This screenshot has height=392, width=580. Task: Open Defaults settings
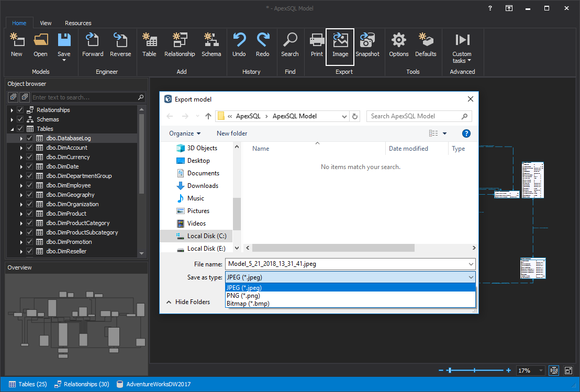426,44
